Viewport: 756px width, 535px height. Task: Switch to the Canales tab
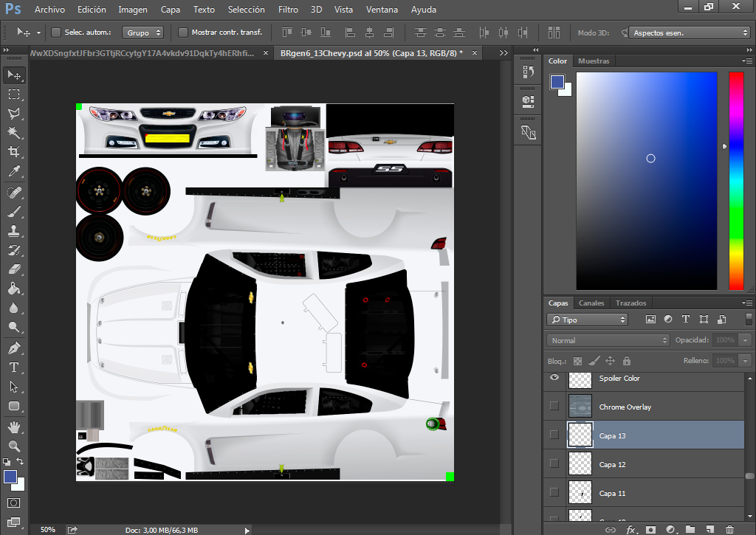coord(591,303)
